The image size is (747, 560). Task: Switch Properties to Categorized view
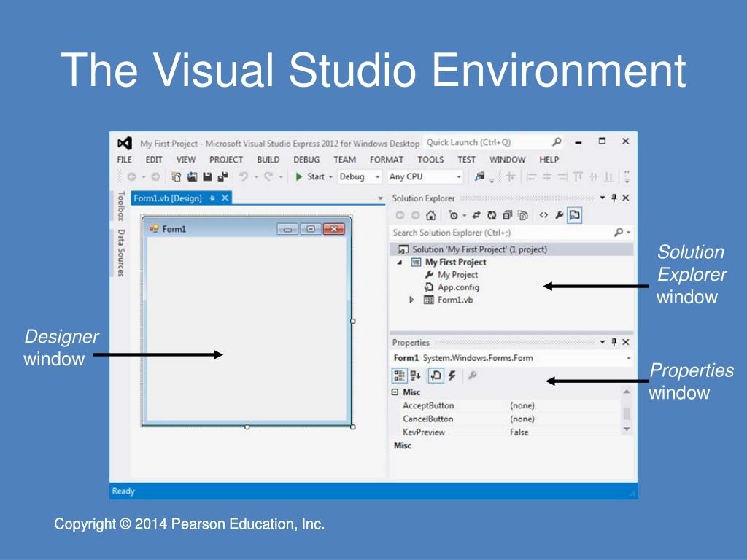pos(399,376)
